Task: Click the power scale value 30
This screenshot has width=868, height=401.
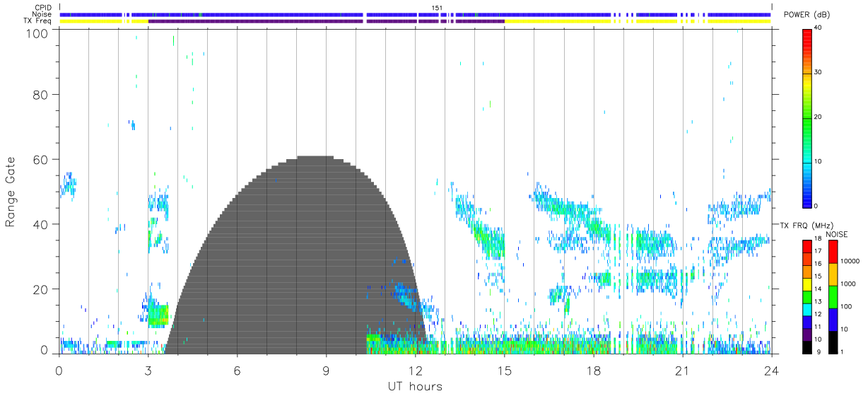Action: [819, 73]
